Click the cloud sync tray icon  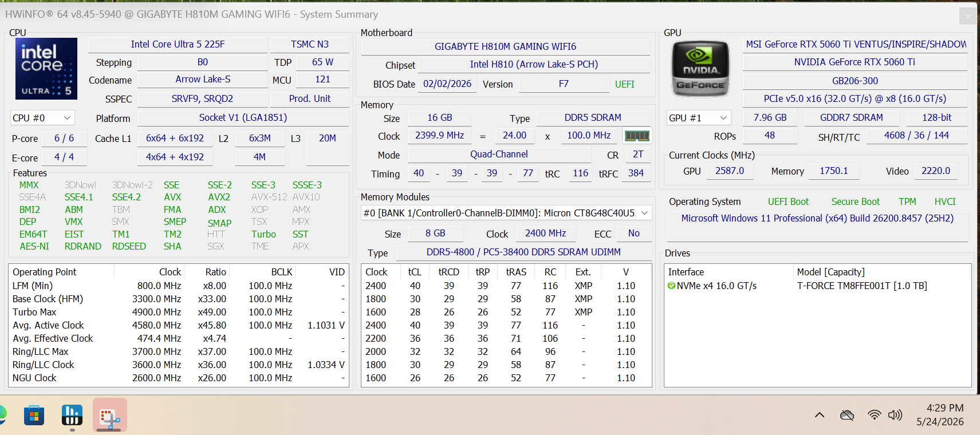point(847,416)
